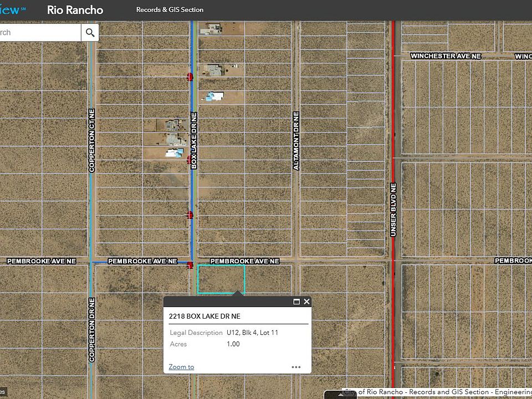Click the UNSER BLVD NE street label
532x399 pixels.
point(393,209)
